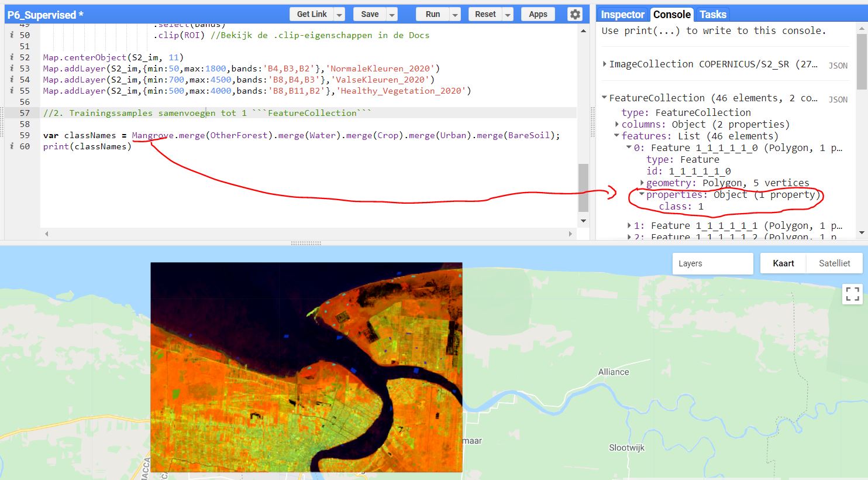
Task: Switch the map to Kaart view
Action: point(783,263)
